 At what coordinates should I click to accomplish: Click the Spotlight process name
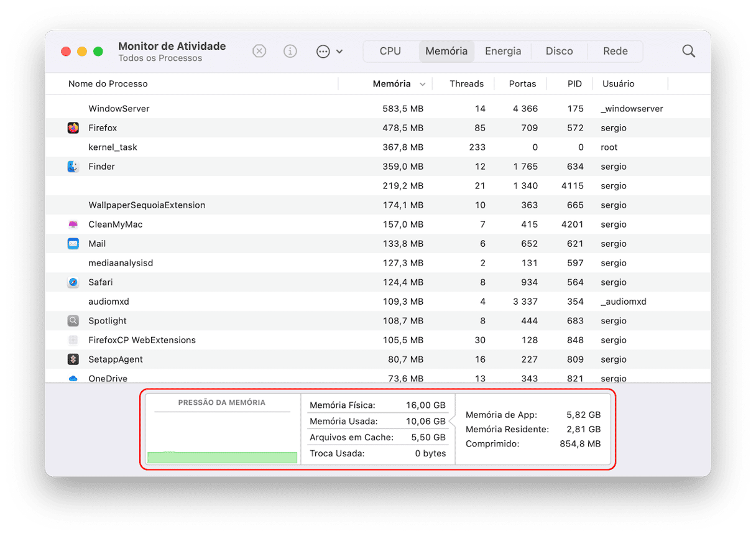[108, 321]
